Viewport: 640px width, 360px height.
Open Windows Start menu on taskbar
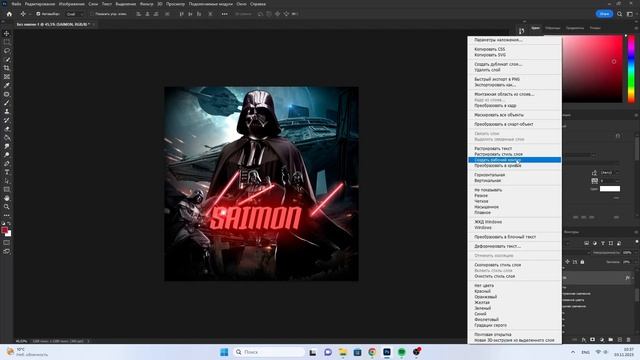[x=224, y=352]
